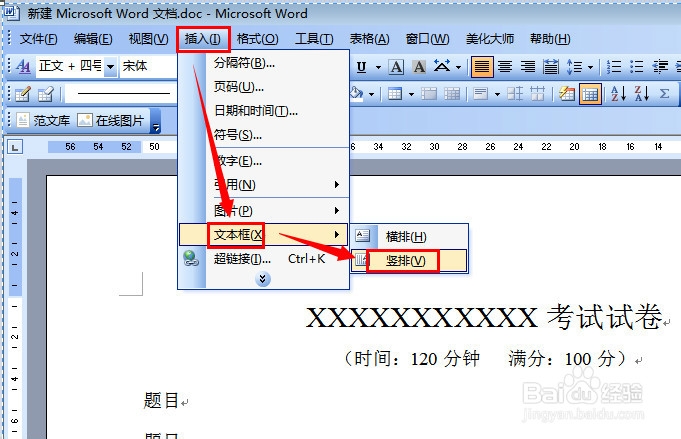Choose 超链接(I)... menu entry
The image size is (681, 439).
click(264, 259)
